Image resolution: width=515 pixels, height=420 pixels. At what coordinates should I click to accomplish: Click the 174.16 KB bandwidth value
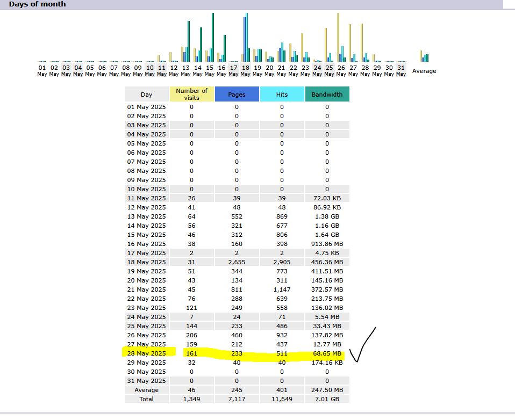coord(327,363)
